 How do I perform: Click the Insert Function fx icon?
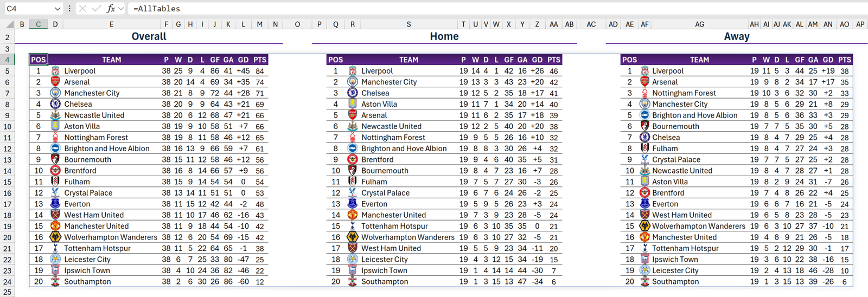[x=111, y=8]
